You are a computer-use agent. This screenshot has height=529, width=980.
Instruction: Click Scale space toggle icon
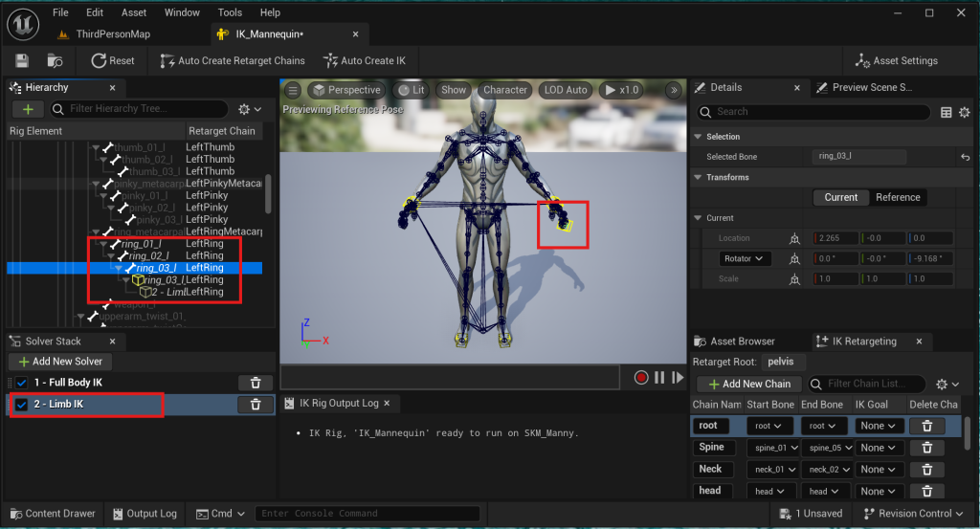coord(794,279)
